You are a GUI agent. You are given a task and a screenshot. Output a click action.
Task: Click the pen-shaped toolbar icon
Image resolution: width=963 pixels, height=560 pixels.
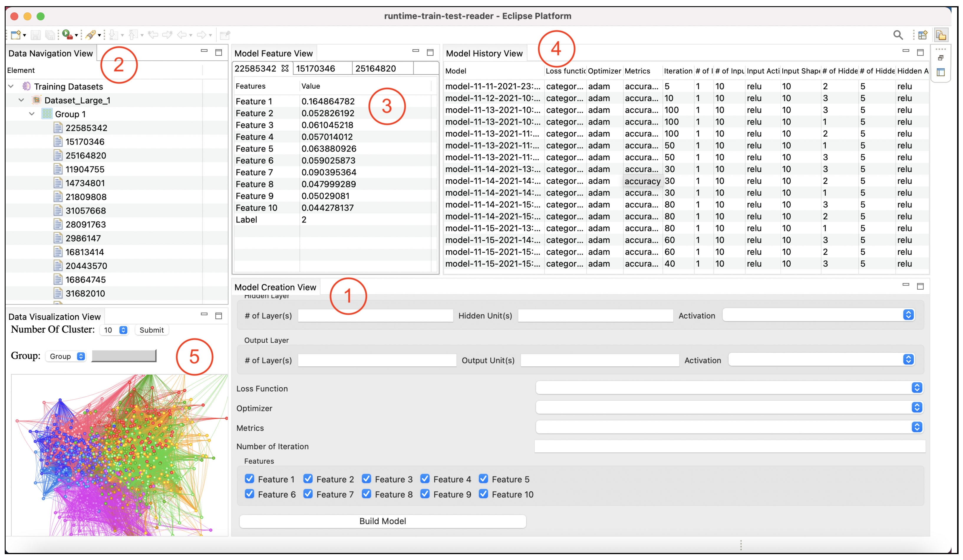90,35
